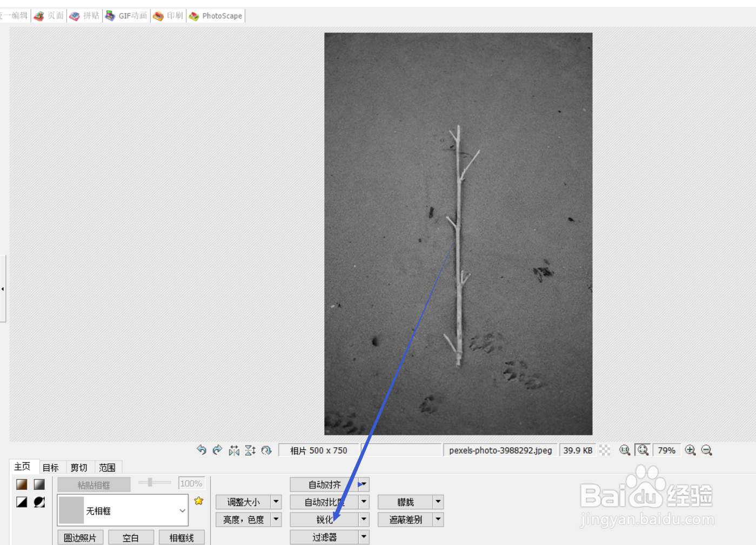Expand the 自动对齐 dropdown arrow
756x545 pixels.
[x=364, y=485]
